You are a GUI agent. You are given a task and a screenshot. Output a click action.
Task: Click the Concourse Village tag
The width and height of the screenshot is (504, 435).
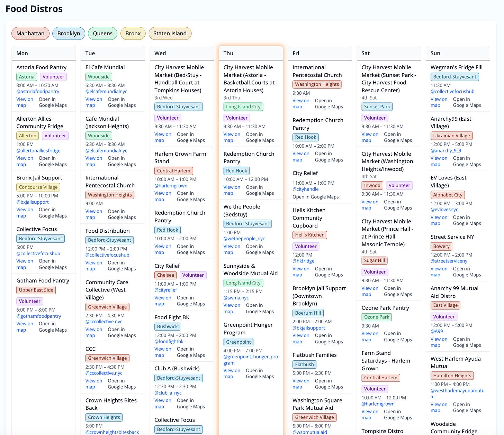coord(38,187)
